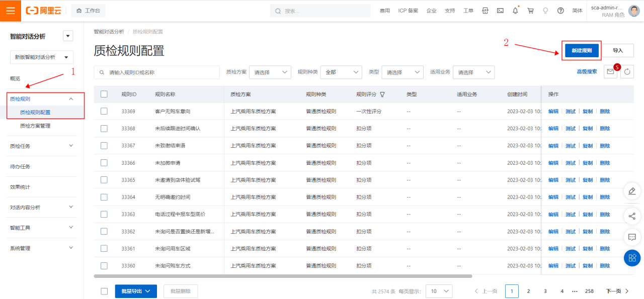This screenshot has height=299, width=644.
Task: Tick the checkbox for rule 33365
Action: 104,180
